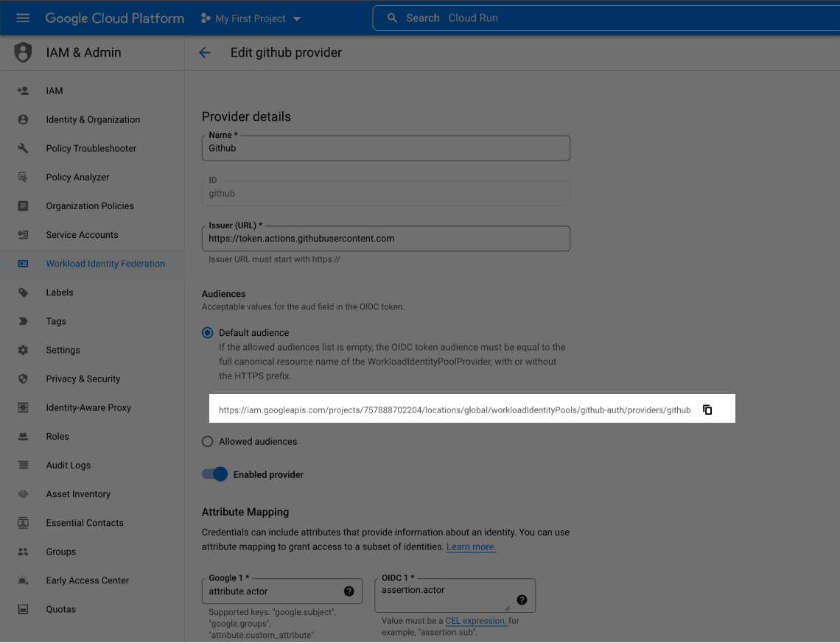840x643 pixels.
Task: Click the Workload Identity Federation sidebar icon
Action: coord(24,263)
